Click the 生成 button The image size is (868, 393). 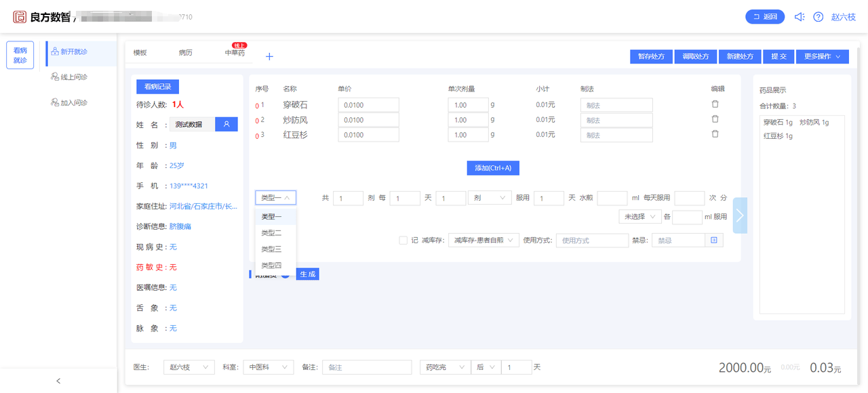point(308,274)
